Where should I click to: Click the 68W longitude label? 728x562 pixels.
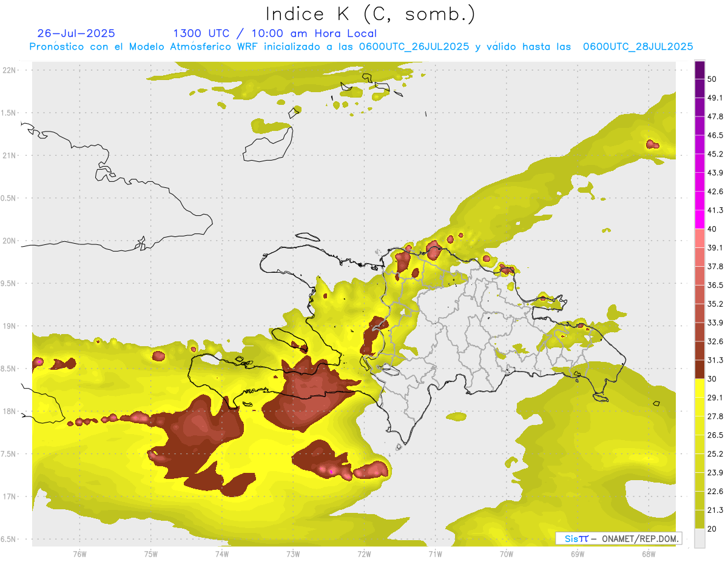coord(649,554)
